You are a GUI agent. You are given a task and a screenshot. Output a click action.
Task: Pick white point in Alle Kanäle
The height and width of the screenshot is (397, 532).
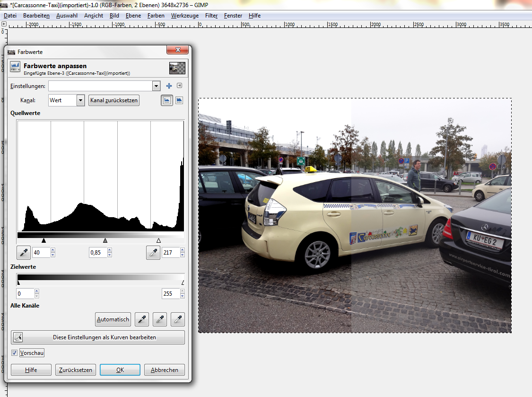click(178, 319)
